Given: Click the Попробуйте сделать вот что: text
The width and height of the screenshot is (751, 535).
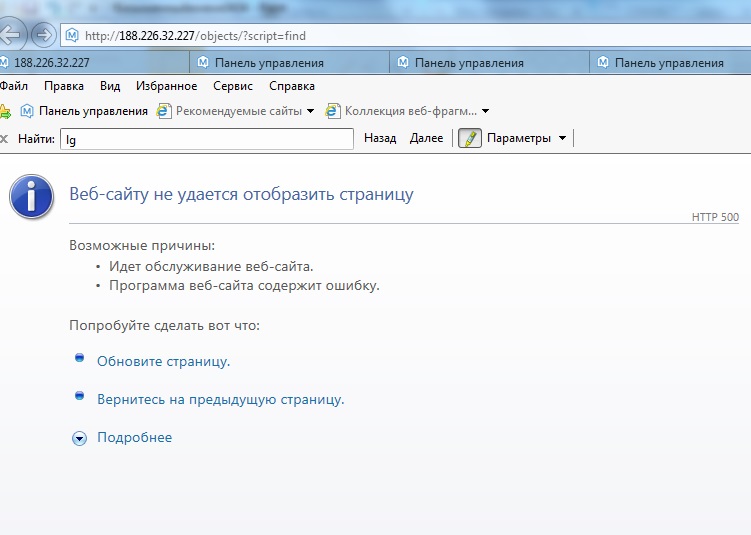Looking at the screenshot, I should pyautogui.click(x=164, y=326).
